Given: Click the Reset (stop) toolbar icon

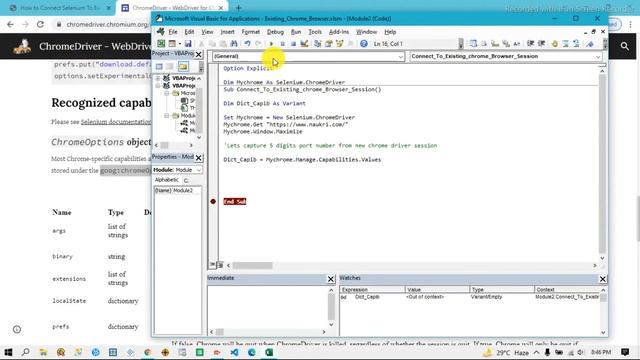Looking at the screenshot, I should coord(293,44).
